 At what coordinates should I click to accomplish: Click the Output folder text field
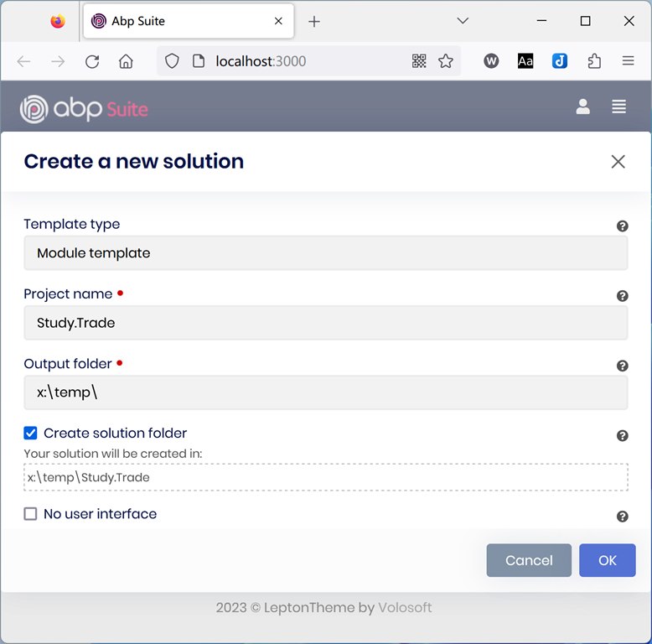[325, 392]
